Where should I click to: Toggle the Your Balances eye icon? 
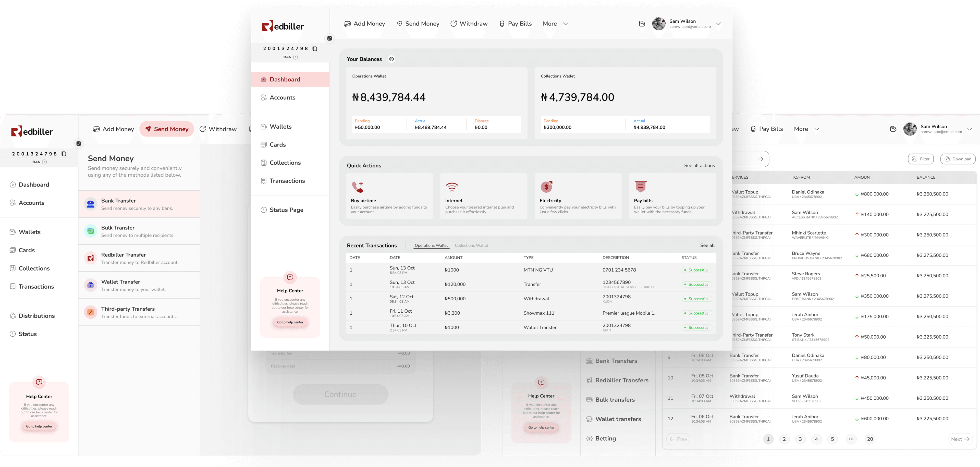click(391, 59)
